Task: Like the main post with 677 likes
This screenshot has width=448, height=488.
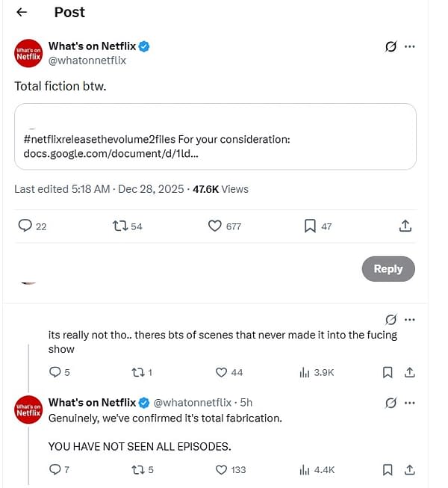Action: click(x=214, y=226)
